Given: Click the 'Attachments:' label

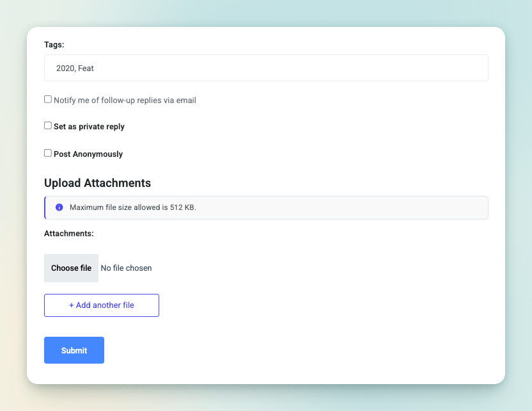Looking at the screenshot, I should click(69, 234).
